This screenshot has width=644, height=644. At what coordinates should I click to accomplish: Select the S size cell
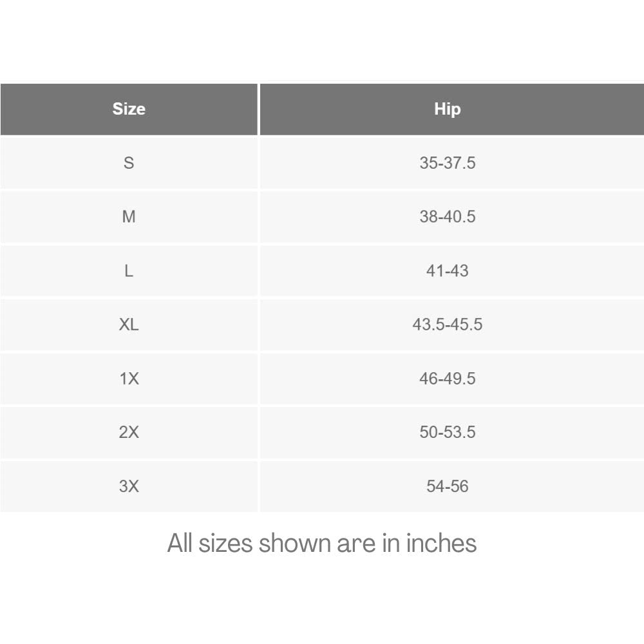point(129,163)
